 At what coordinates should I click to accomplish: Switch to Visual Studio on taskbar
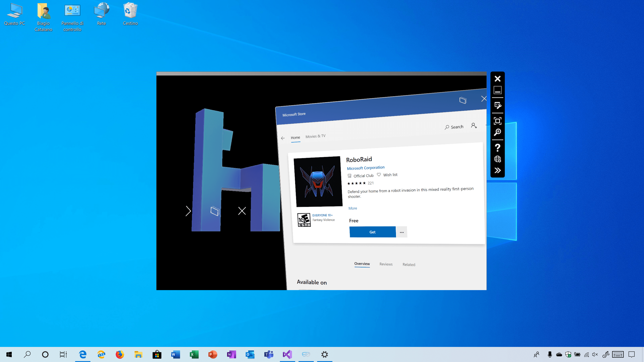pyautogui.click(x=287, y=354)
